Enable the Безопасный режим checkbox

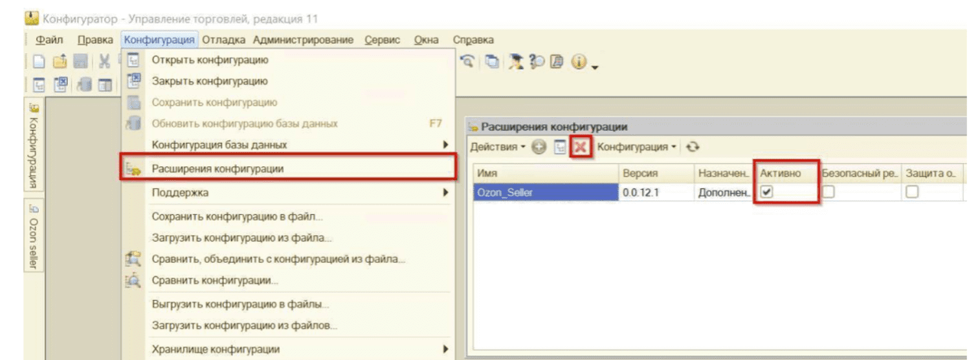pyautogui.click(x=829, y=192)
